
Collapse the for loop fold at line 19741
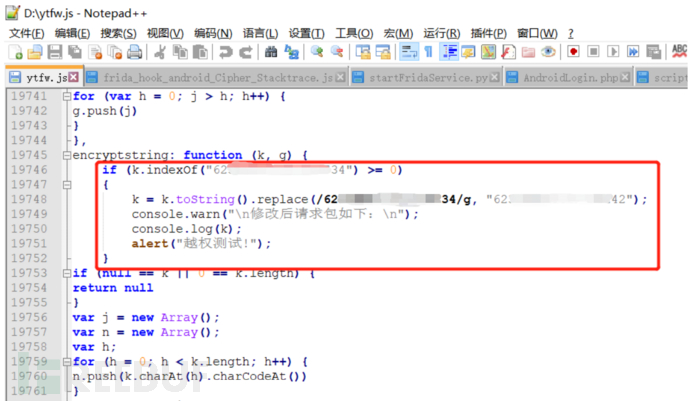(67, 96)
